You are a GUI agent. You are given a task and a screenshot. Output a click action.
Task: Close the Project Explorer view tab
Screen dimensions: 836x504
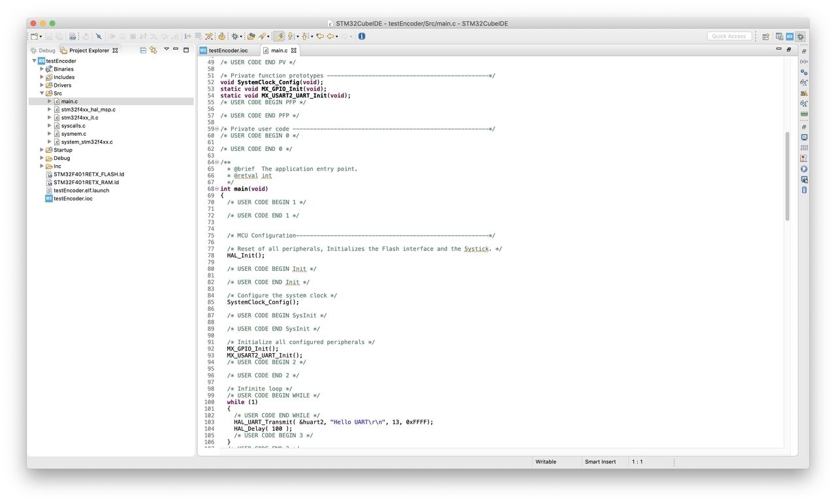point(116,50)
